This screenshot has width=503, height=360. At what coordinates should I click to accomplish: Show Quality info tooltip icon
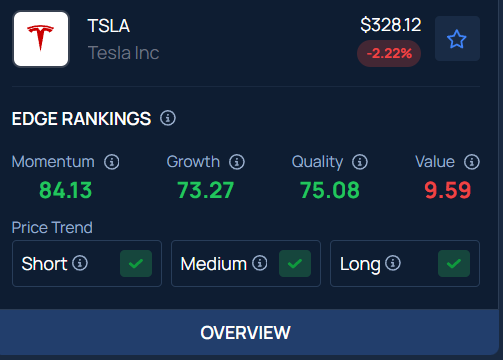(x=360, y=162)
